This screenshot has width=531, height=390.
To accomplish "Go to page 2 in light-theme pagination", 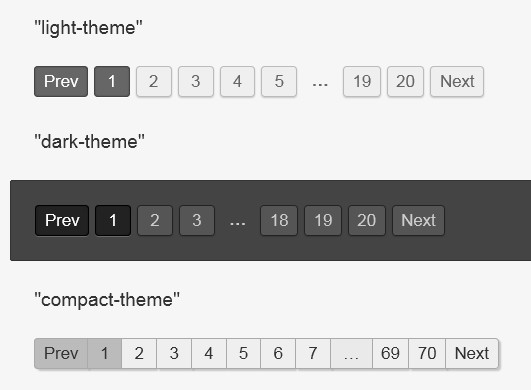I will [x=154, y=82].
